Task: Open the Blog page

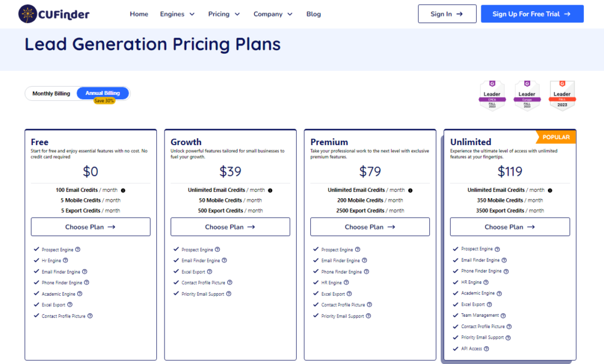Action: [314, 14]
